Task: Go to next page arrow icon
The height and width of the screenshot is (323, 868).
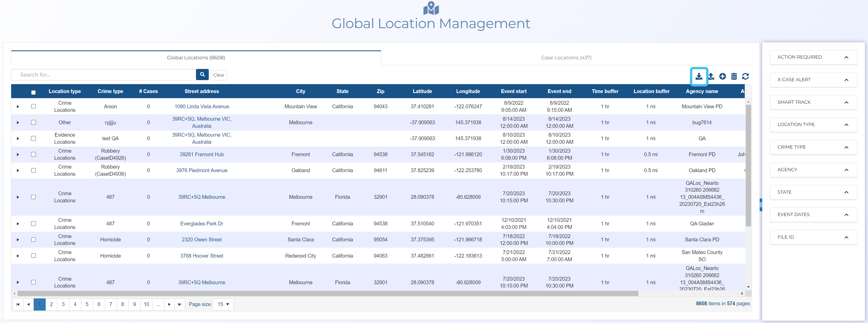Action: tap(169, 304)
